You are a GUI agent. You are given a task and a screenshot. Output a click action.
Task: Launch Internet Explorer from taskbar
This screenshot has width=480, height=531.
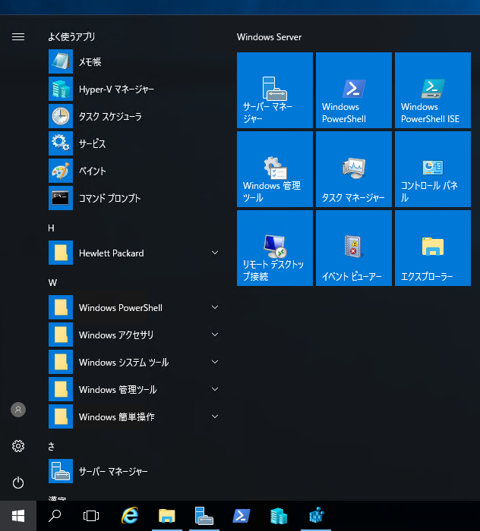click(x=130, y=516)
